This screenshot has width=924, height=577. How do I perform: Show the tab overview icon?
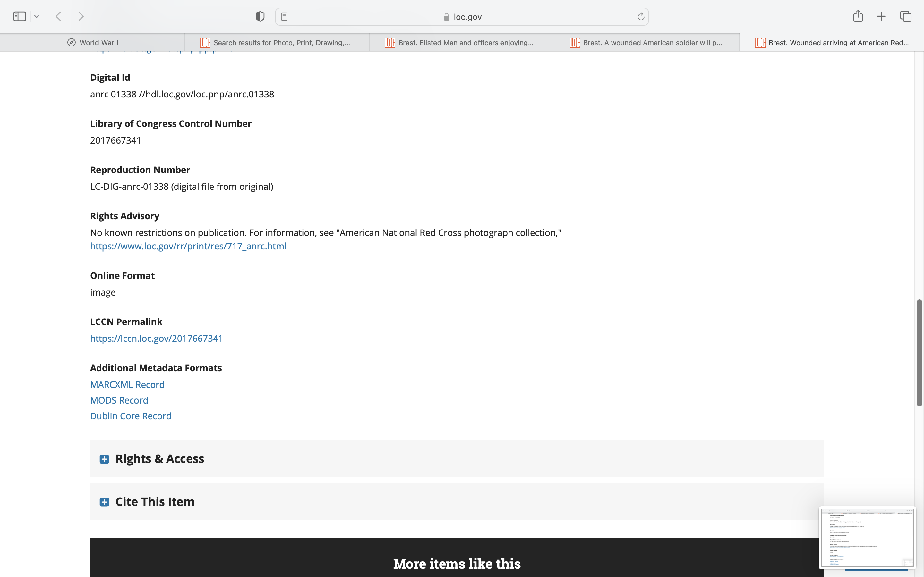pos(906,16)
